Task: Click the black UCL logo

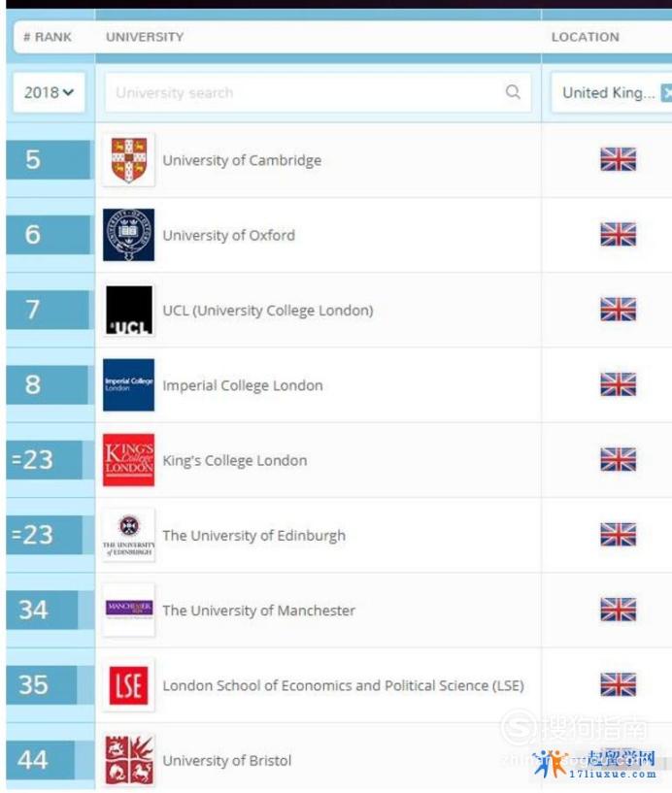Action: pyautogui.click(x=128, y=310)
